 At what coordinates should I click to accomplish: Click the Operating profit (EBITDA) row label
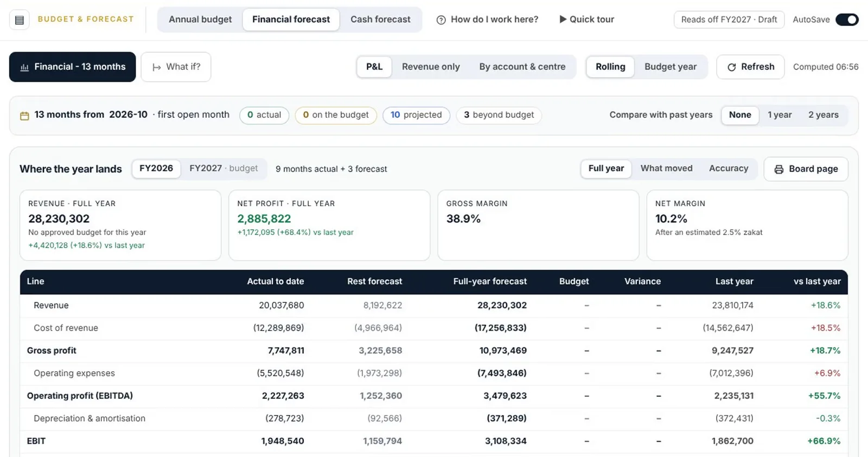[80, 396]
